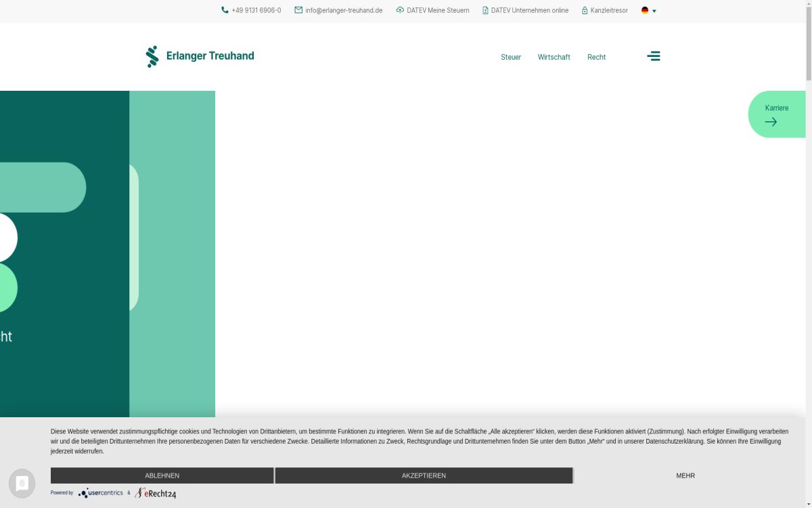The height and width of the screenshot is (508, 812).
Task: Expand the language selector dropdown arrow
Action: coord(654,11)
